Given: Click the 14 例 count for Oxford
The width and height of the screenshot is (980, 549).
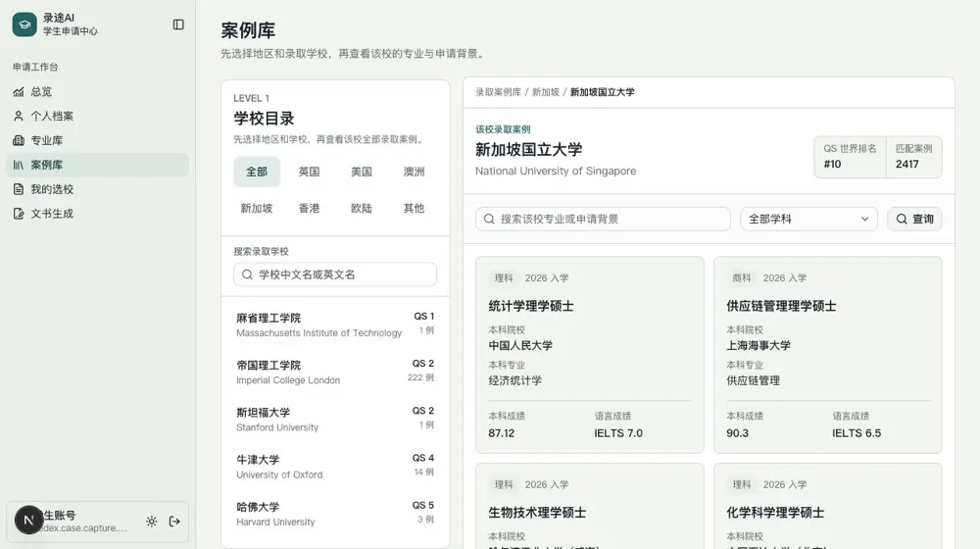Looking at the screenshot, I should tap(423, 473).
